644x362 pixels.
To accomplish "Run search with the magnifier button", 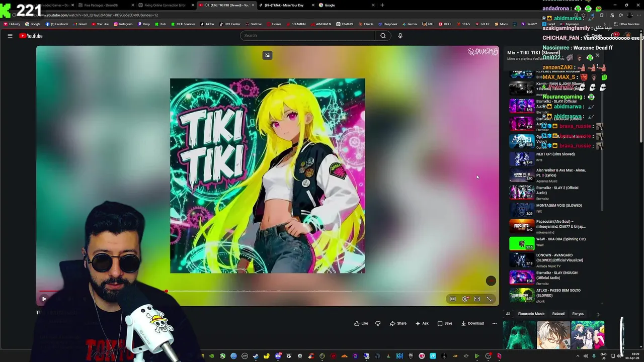I will point(383,36).
